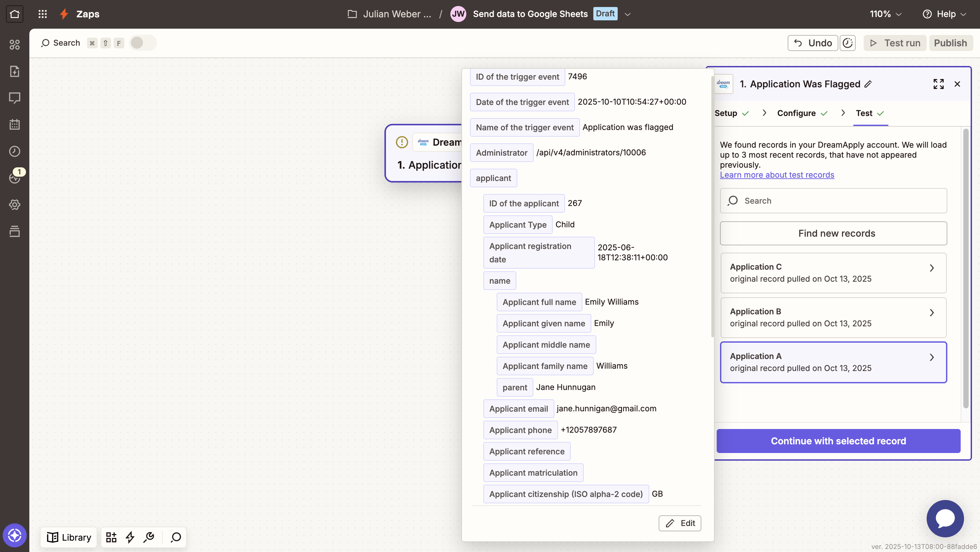Open the 110% zoom dropdown
This screenshot has width=980, height=552.
pos(886,14)
